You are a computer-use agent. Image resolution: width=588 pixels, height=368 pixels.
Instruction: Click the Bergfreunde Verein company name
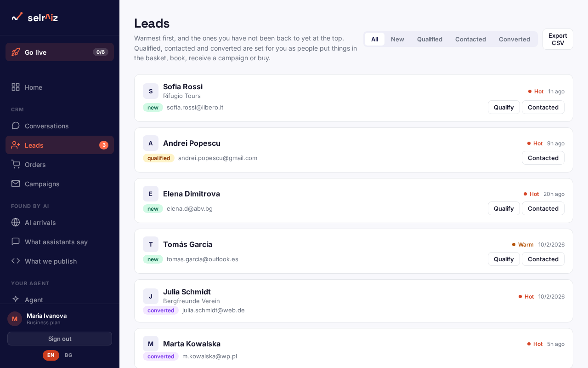(192, 301)
